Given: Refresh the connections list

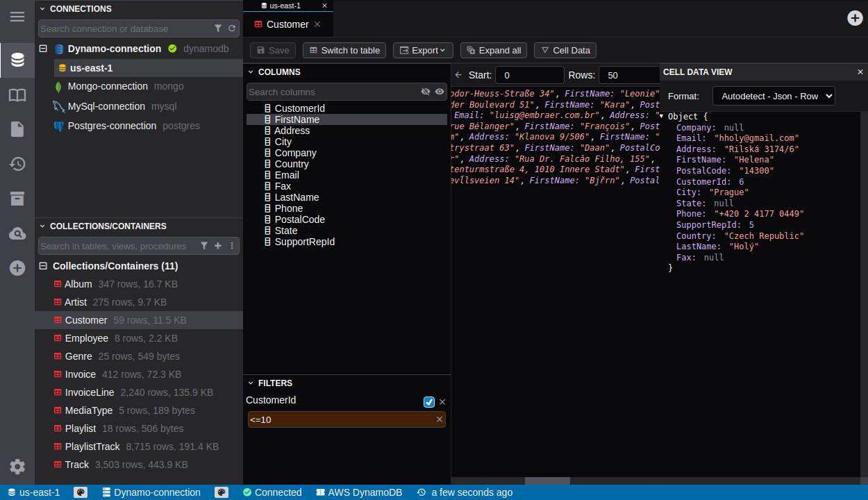Looking at the screenshot, I should point(232,28).
